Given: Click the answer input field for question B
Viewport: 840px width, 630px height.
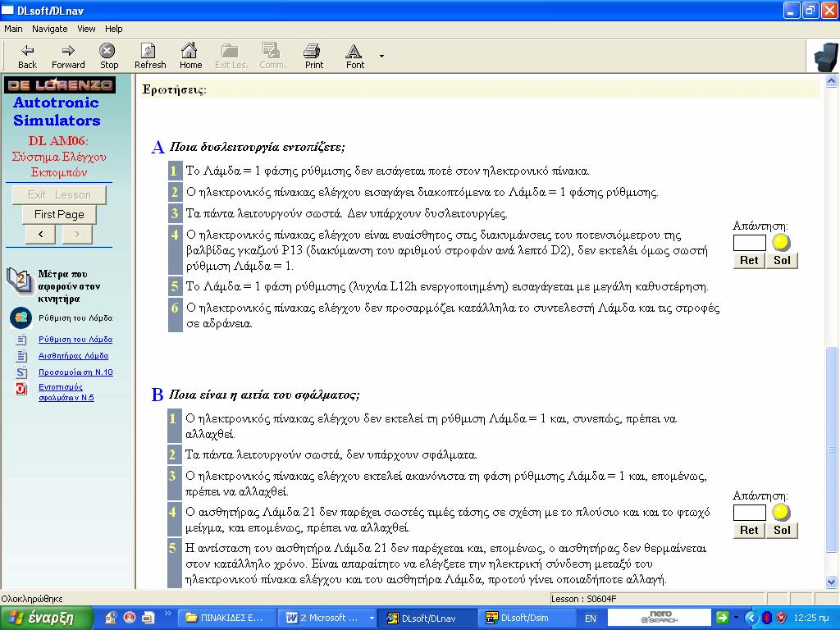Looking at the screenshot, I should pyautogui.click(x=749, y=514).
